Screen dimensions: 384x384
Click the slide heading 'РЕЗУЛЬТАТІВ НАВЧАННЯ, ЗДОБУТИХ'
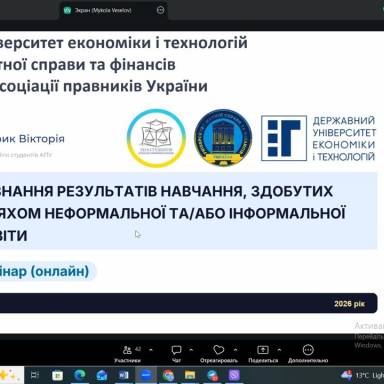pyautogui.click(x=195, y=192)
